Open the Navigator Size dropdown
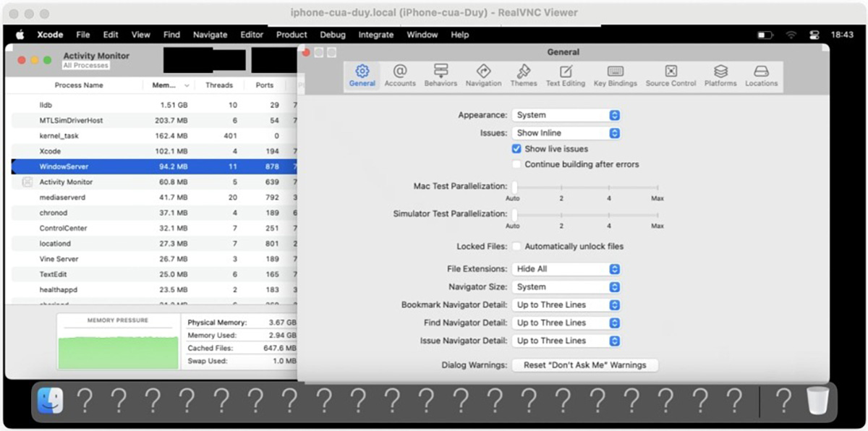This screenshot has width=868, height=431. 566,287
